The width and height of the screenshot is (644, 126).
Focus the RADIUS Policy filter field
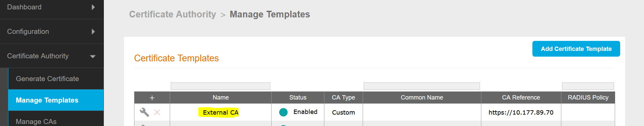point(588,86)
